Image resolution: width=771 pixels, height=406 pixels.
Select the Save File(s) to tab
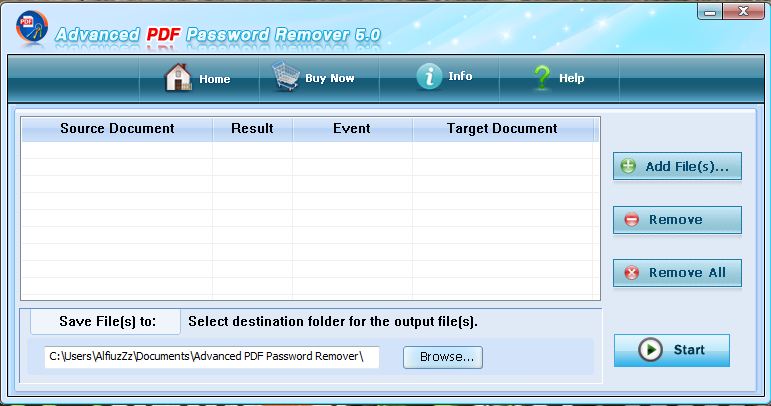click(105, 322)
